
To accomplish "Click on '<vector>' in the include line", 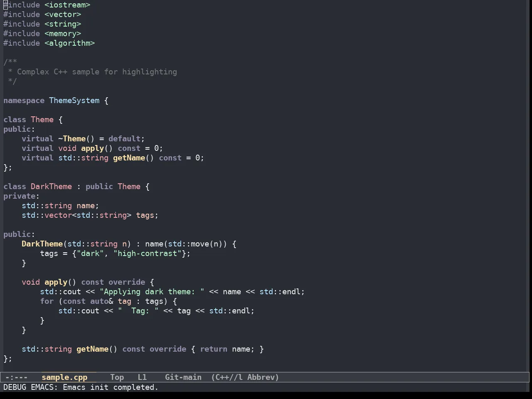I will tap(63, 15).
